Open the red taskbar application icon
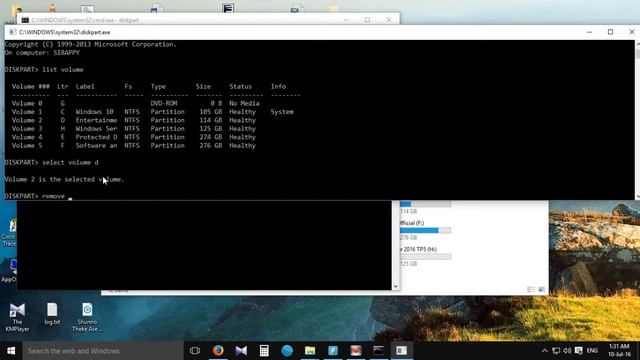Screen dimensions: 640x360 [x=356, y=351]
